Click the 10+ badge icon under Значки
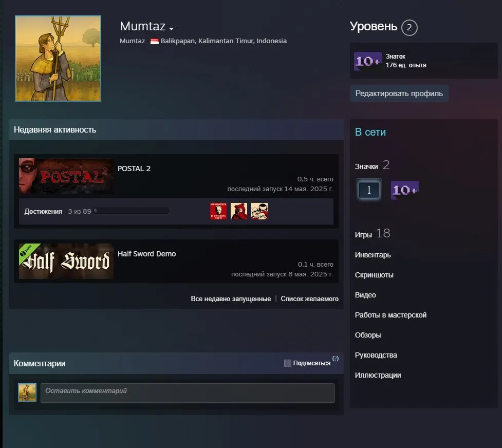The width and height of the screenshot is (502, 448). pos(405,190)
